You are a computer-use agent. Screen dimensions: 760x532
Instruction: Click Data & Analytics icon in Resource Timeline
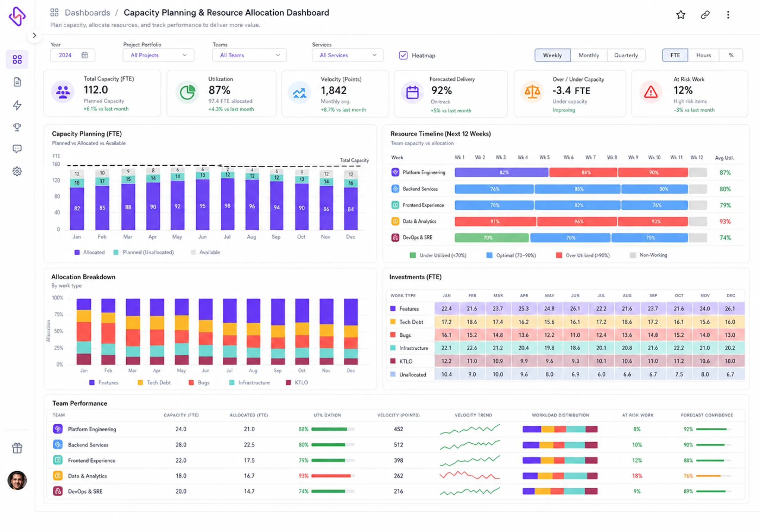click(x=395, y=221)
